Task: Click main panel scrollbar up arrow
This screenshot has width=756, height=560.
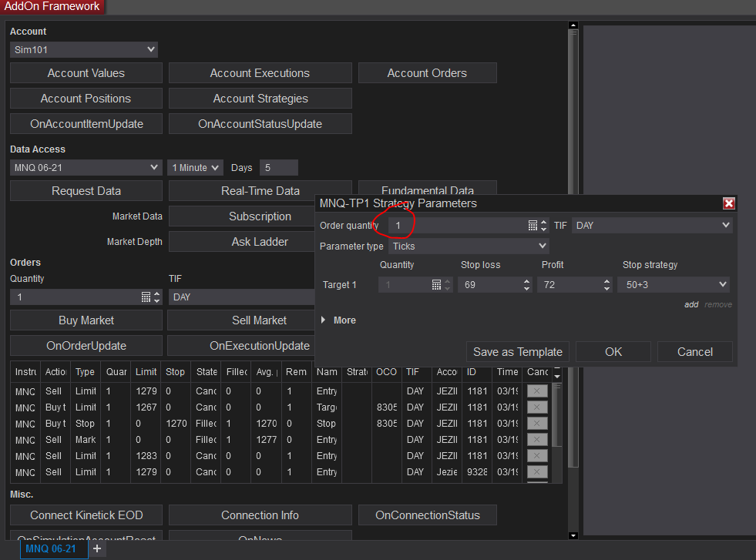Action: 573,25
